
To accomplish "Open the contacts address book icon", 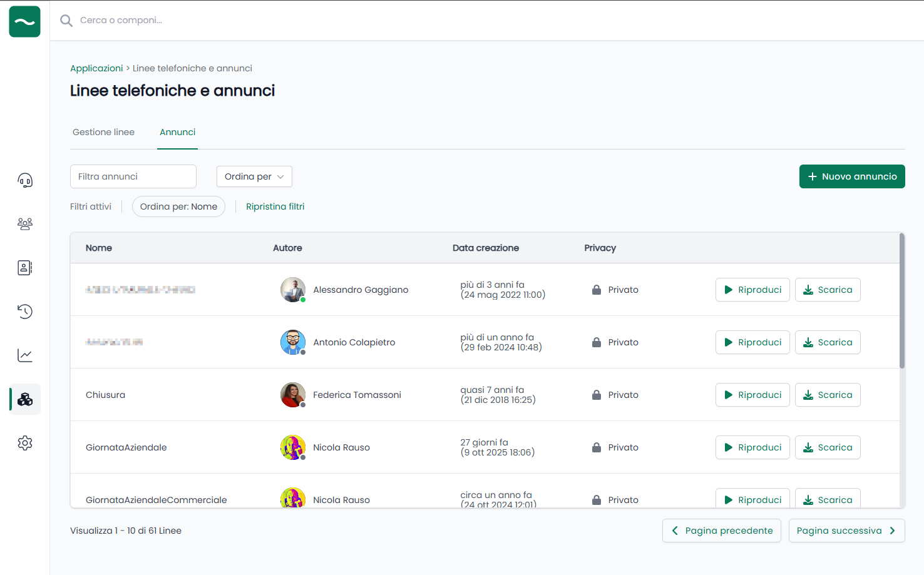I will tap(25, 268).
